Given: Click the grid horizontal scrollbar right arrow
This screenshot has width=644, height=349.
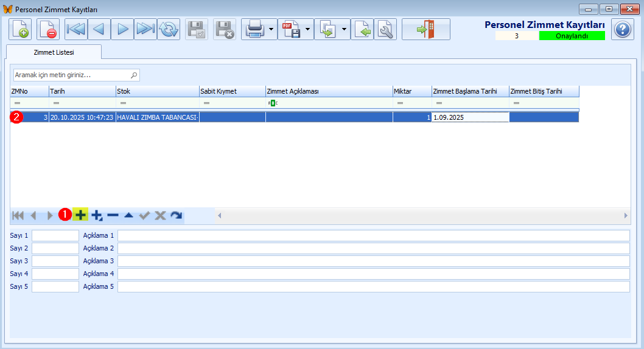Looking at the screenshot, I should [x=626, y=215].
